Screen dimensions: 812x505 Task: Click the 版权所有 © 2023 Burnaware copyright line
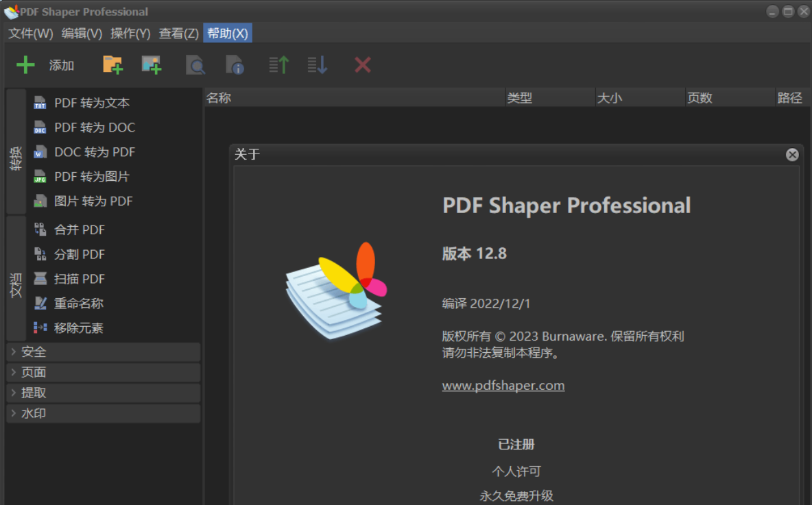coord(563,336)
